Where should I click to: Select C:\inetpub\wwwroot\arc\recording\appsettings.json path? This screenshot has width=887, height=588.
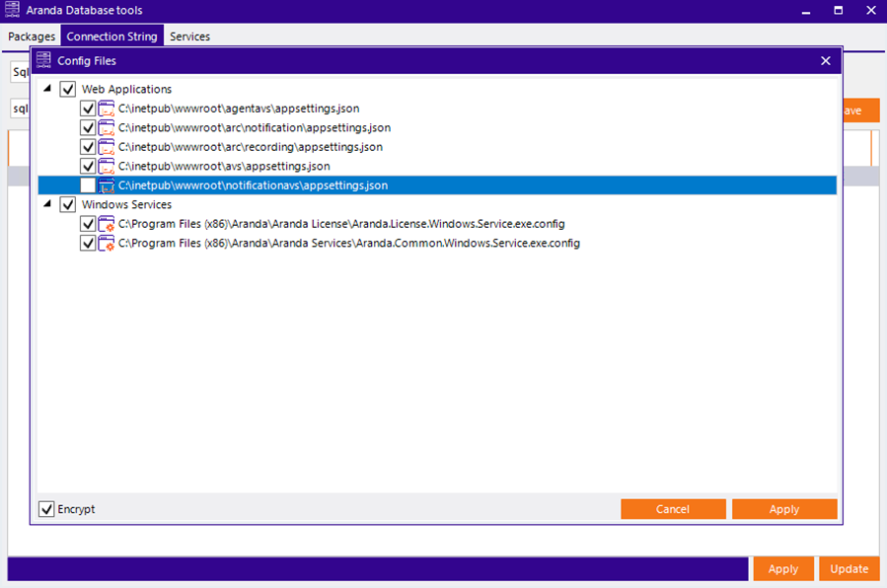[x=251, y=147]
